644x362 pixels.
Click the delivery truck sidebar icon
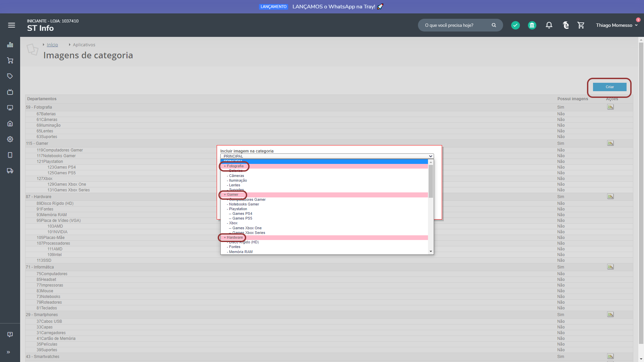[10, 171]
